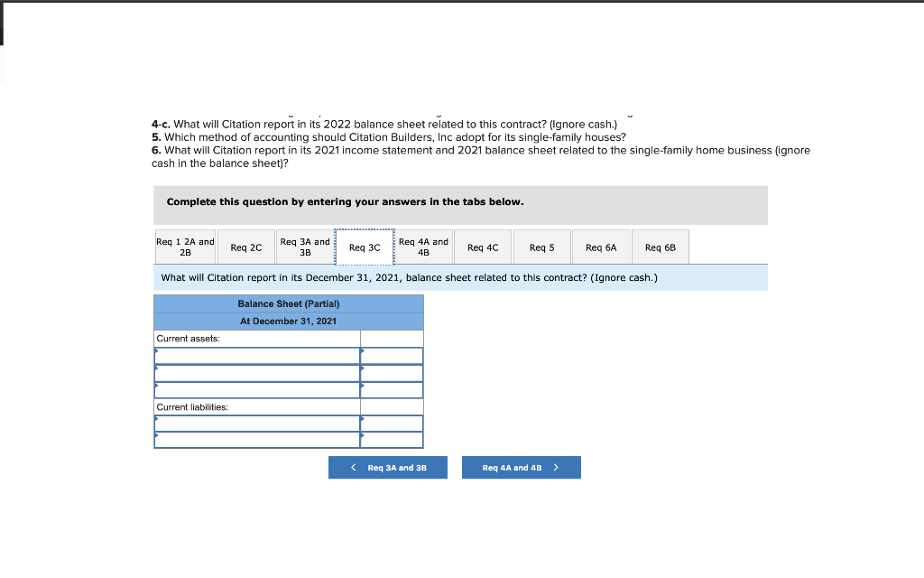Open third current assets account dropdown
Screen dimensions: 924x578
pos(257,390)
